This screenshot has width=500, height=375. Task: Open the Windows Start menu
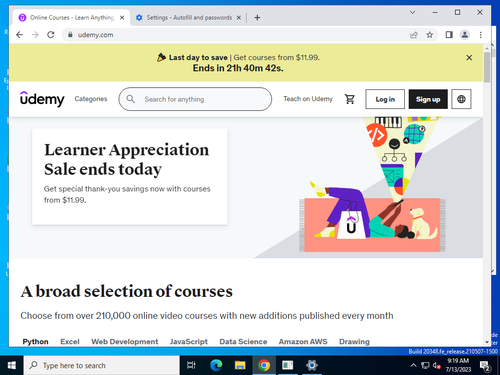click(x=11, y=365)
